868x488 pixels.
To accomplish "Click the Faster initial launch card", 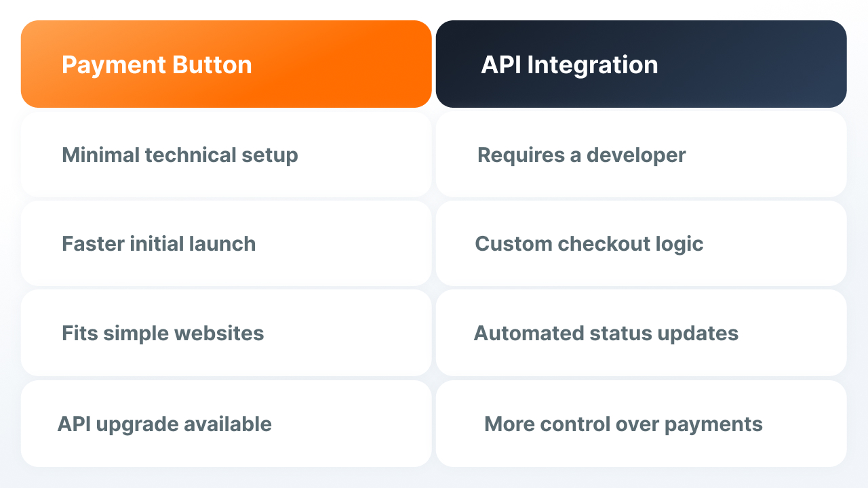I will click(226, 243).
